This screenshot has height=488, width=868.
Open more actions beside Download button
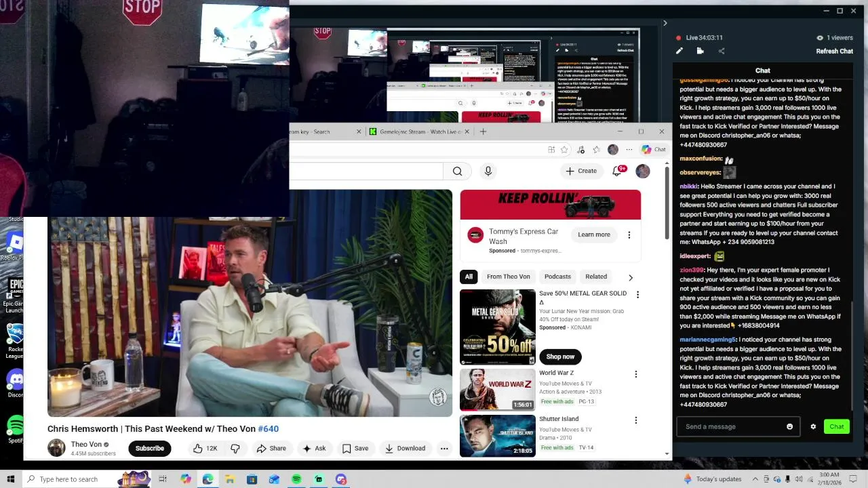coord(444,448)
